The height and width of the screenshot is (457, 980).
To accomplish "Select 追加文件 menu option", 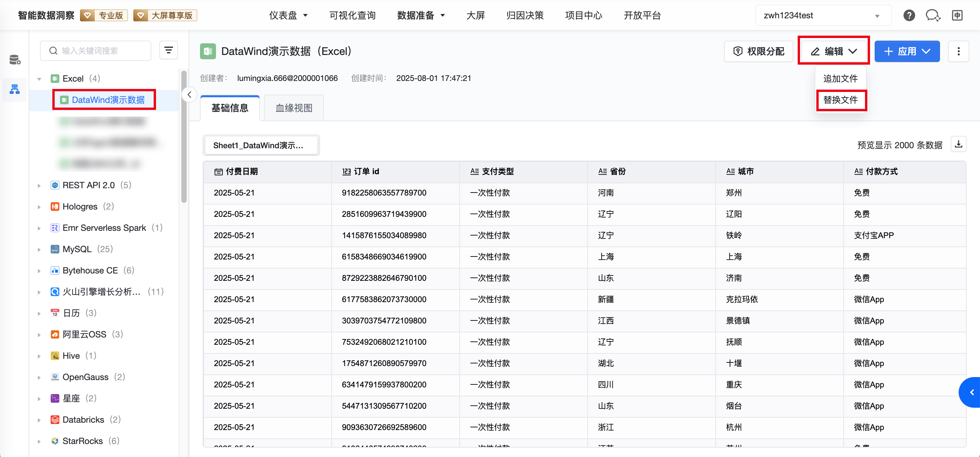I will point(840,79).
